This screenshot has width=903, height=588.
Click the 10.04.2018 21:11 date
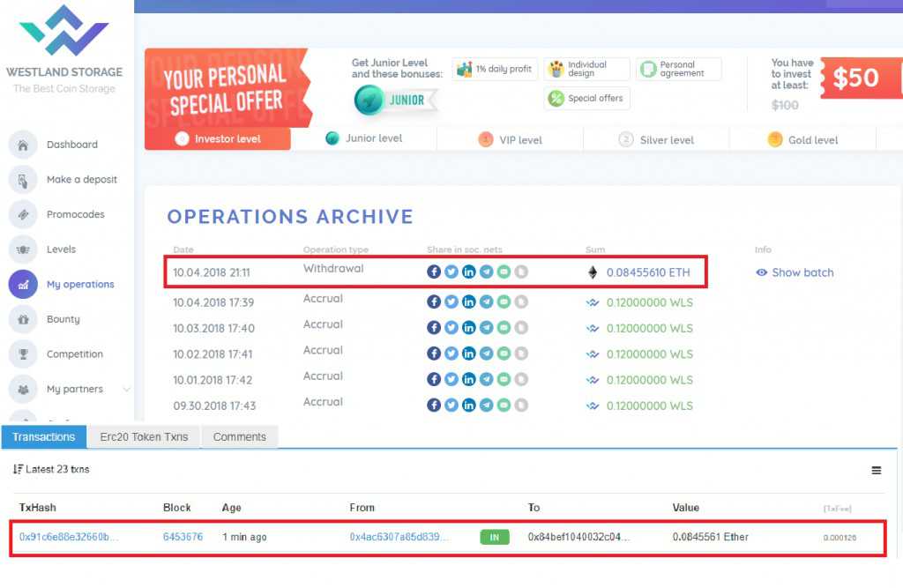pyautogui.click(x=212, y=272)
